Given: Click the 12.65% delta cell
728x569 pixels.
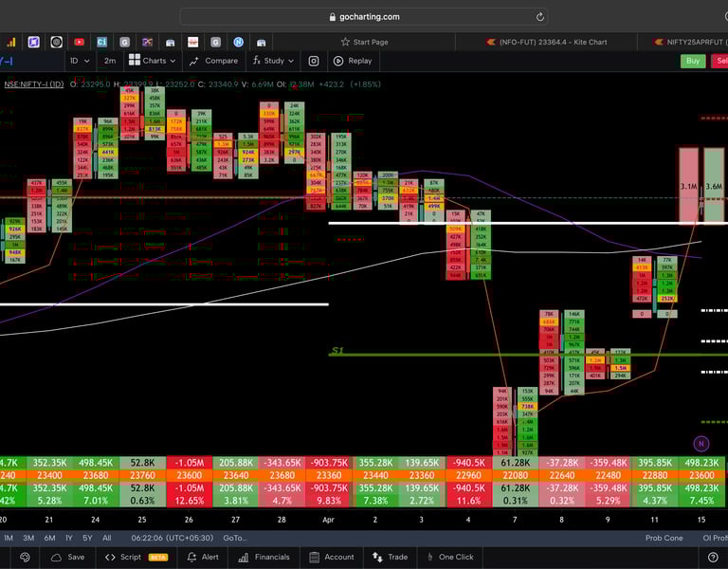Looking at the screenshot, I should pos(190,501).
